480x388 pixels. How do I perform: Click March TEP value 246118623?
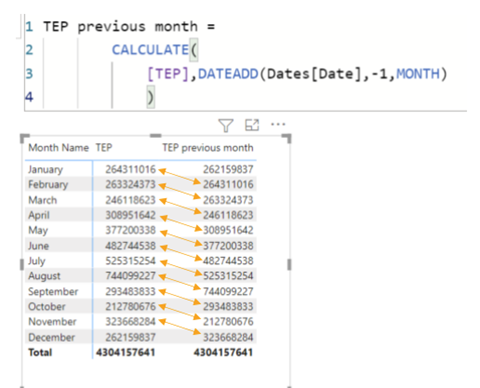point(130,200)
